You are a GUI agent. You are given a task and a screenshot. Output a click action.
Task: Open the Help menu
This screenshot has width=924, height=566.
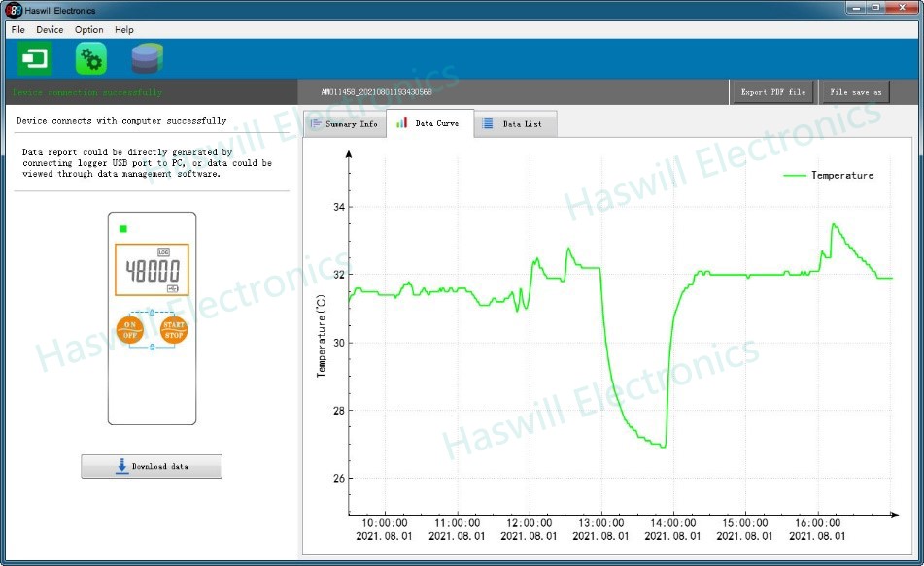point(123,29)
